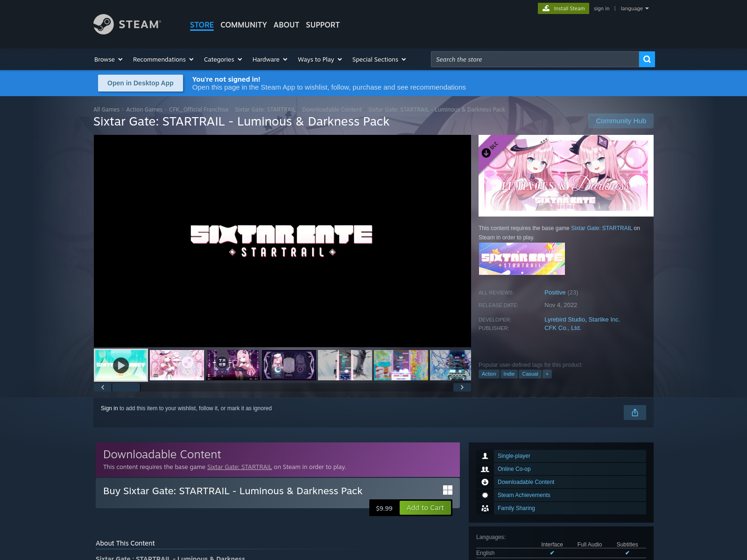Open the Action Games breadcrumb
This screenshot has width=747, height=560.
(144, 110)
